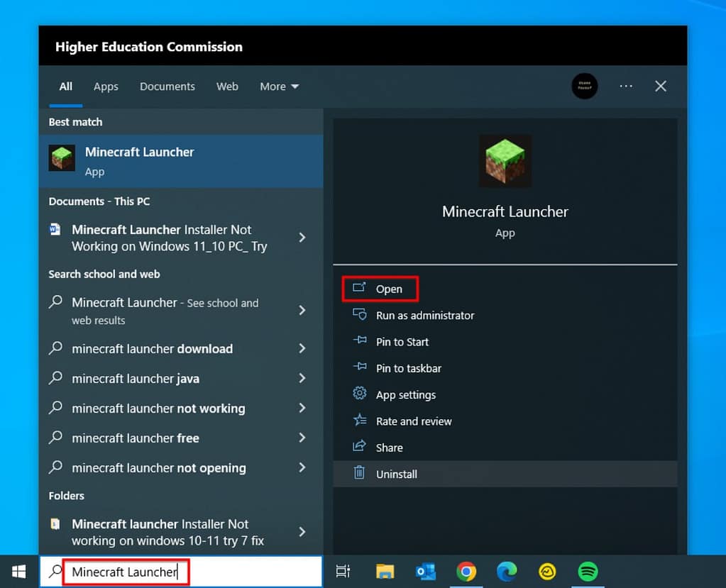
Task: Open folder 'Minecraft launcher Installer Not working' text
Action: (167, 532)
